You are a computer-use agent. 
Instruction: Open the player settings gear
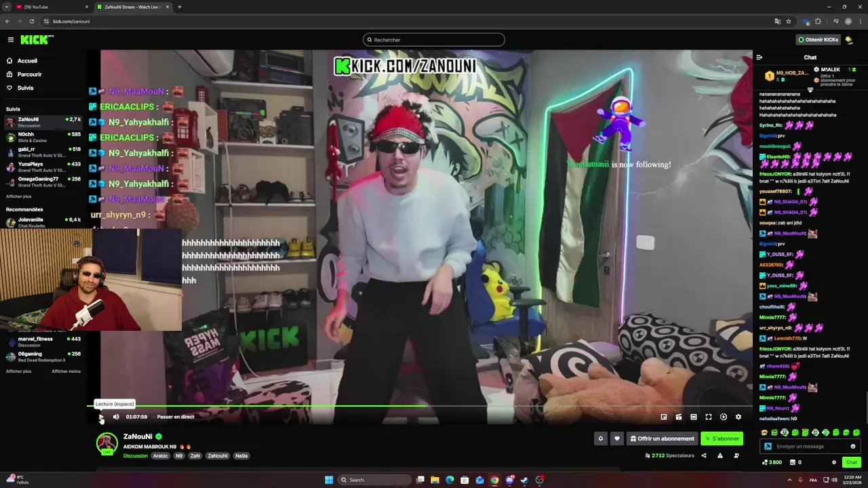pos(738,417)
